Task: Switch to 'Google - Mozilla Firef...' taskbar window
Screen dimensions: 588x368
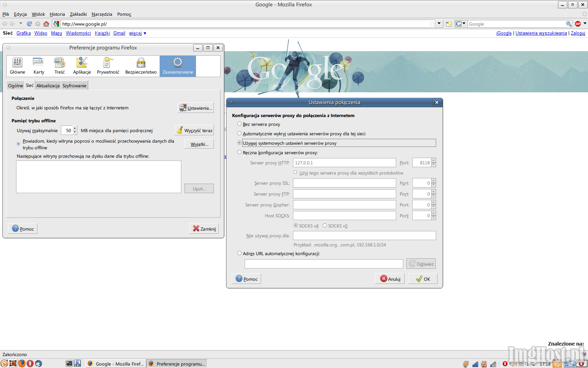Action: [x=116, y=364]
